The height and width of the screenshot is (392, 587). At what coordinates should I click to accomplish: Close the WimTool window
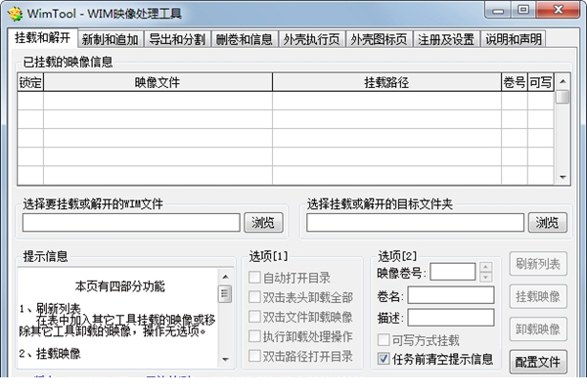click(558, 10)
